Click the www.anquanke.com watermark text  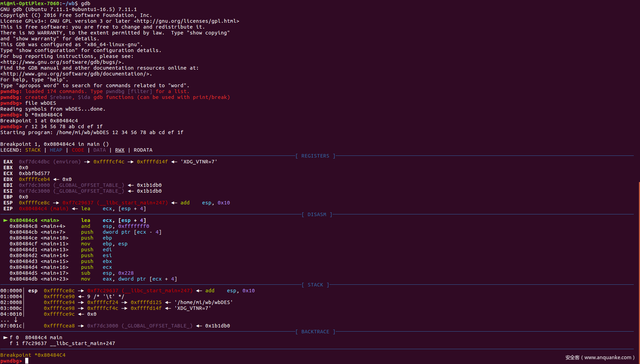click(600, 357)
